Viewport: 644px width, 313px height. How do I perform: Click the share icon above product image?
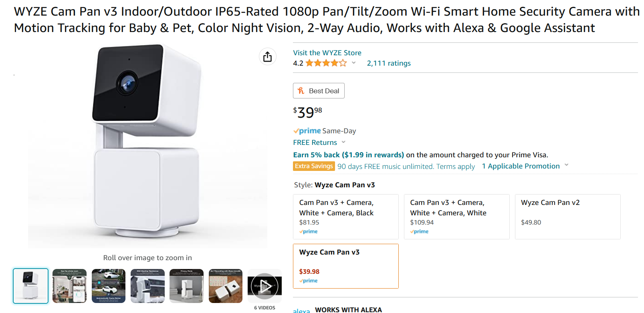point(267,57)
